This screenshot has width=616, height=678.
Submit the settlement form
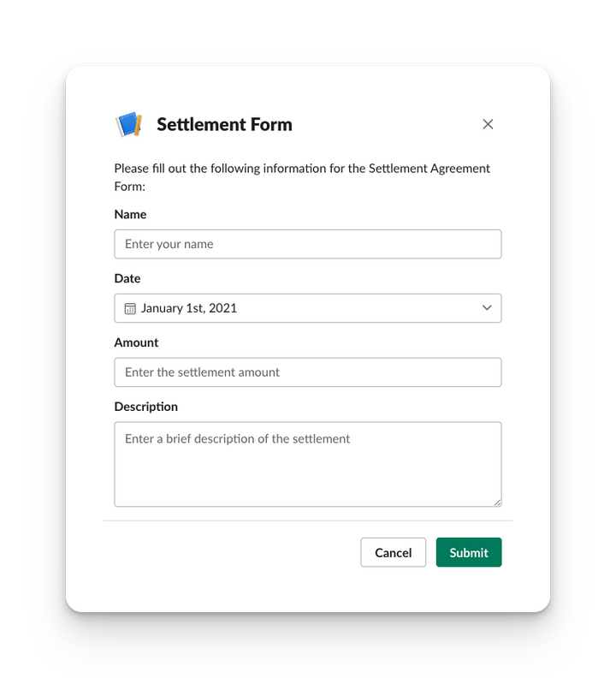(x=469, y=552)
